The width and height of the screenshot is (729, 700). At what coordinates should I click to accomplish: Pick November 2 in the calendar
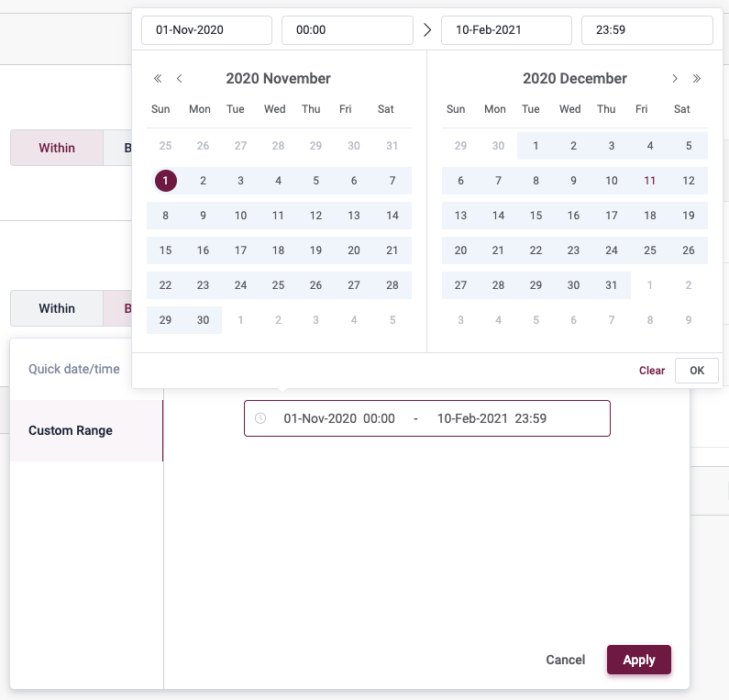coord(204,181)
